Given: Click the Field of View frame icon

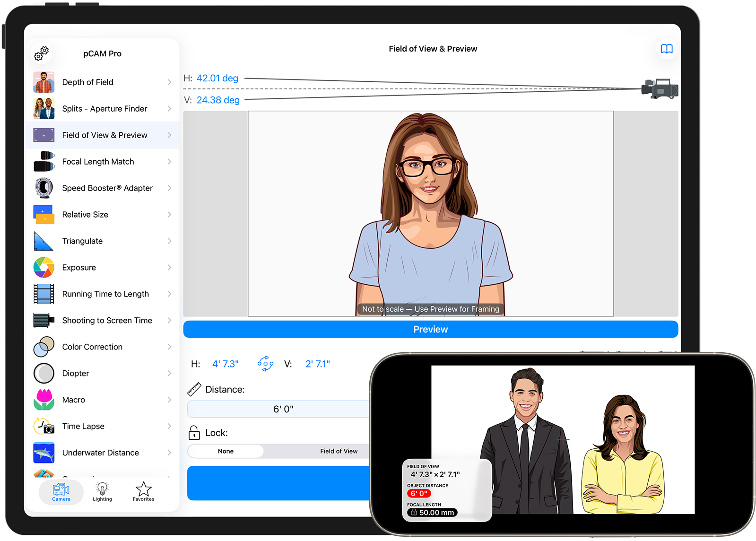Looking at the screenshot, I should pos(44,135).
